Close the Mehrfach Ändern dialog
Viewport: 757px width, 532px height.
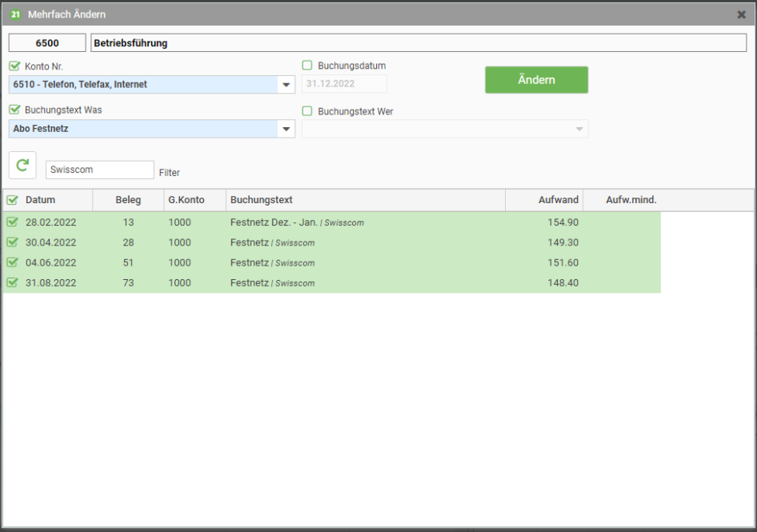tap(742, 14)
